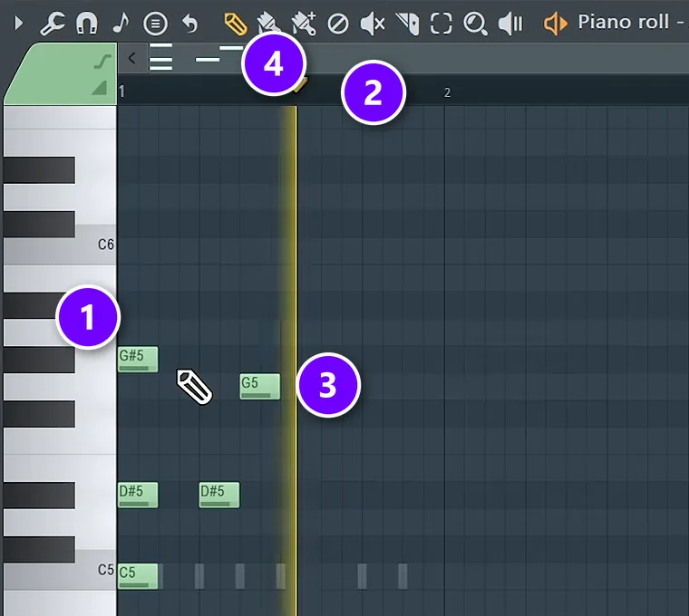
Task: Click the Piano roll title text
Action: [623, 22]
